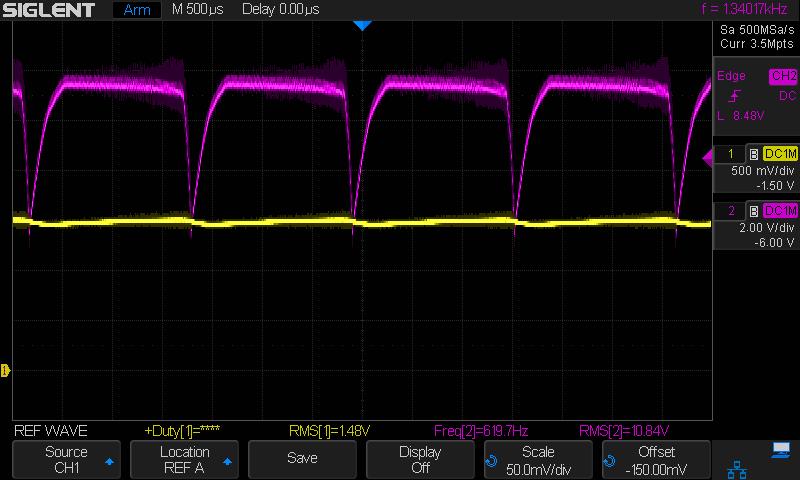Click the Scale knob rotation icon

click(492, 461)
